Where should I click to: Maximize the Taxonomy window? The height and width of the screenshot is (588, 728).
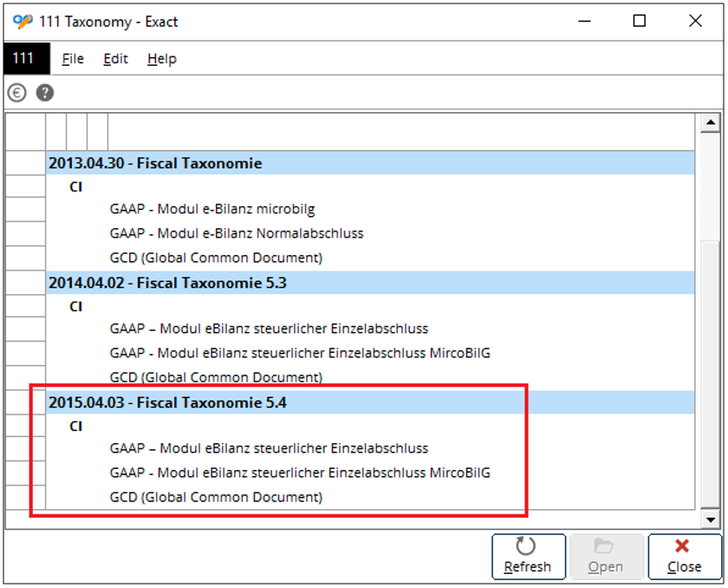click(x=640, y=21)
